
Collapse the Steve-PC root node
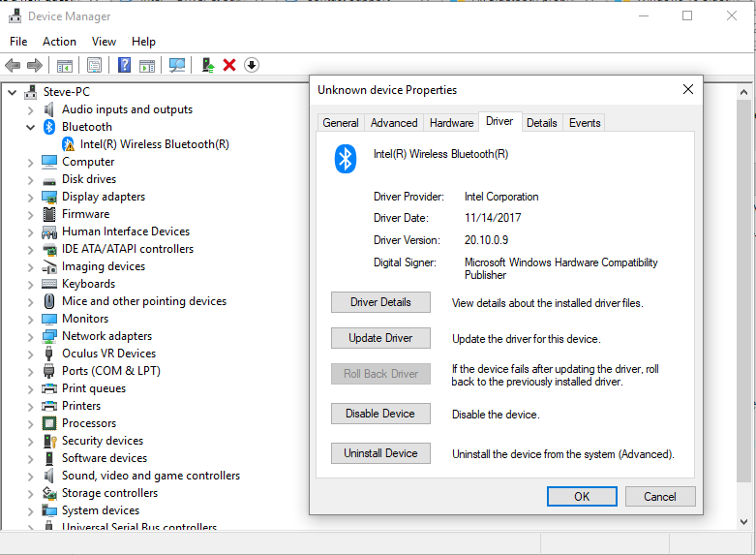(13, 92)
